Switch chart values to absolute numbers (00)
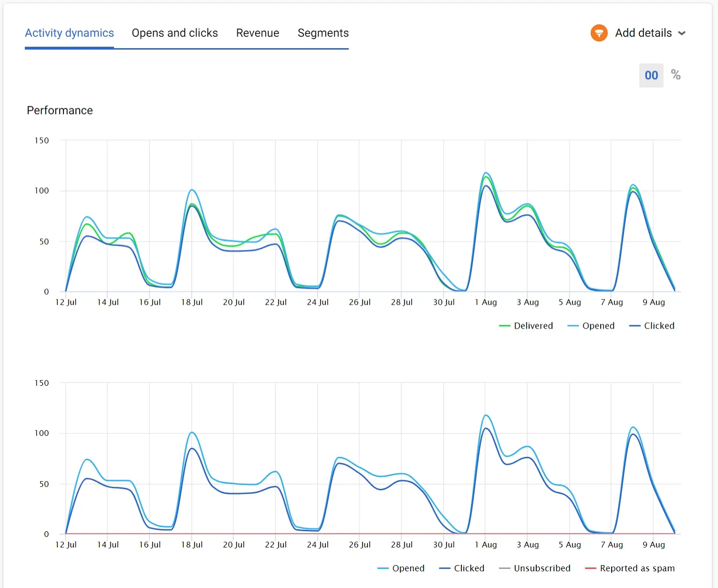This screenshot has width=718, height=588. tap(651, 75)
